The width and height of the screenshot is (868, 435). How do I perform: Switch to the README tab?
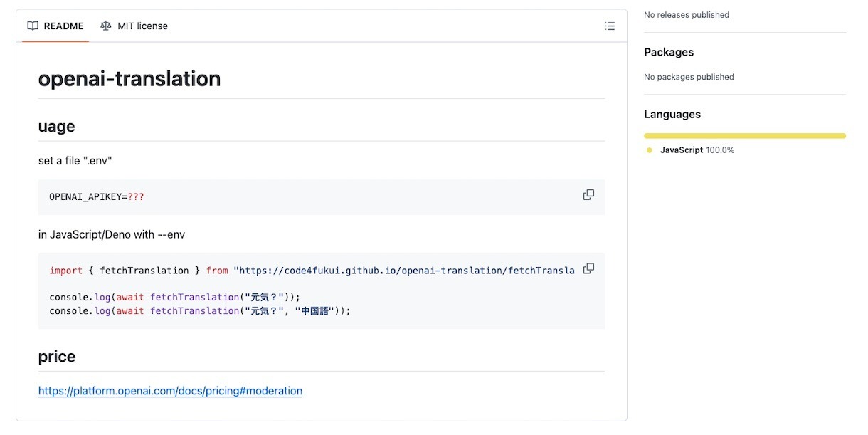(x=55, y=26)
